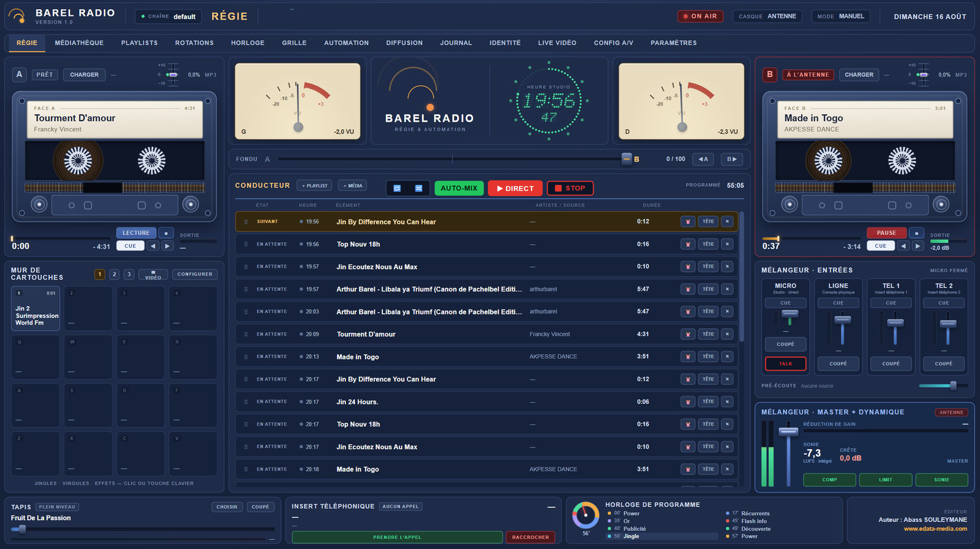Toggle the COMP dynamics processor
980x549 pixels.
coord(829,480)
